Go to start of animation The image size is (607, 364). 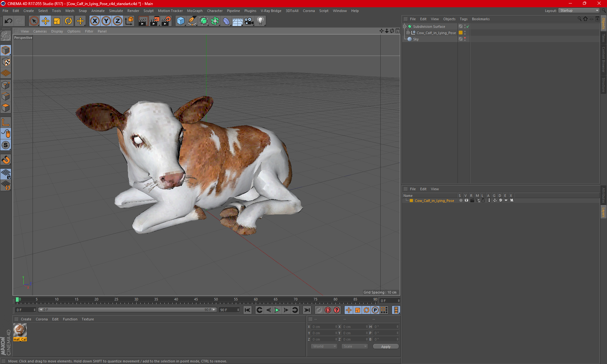248,310
